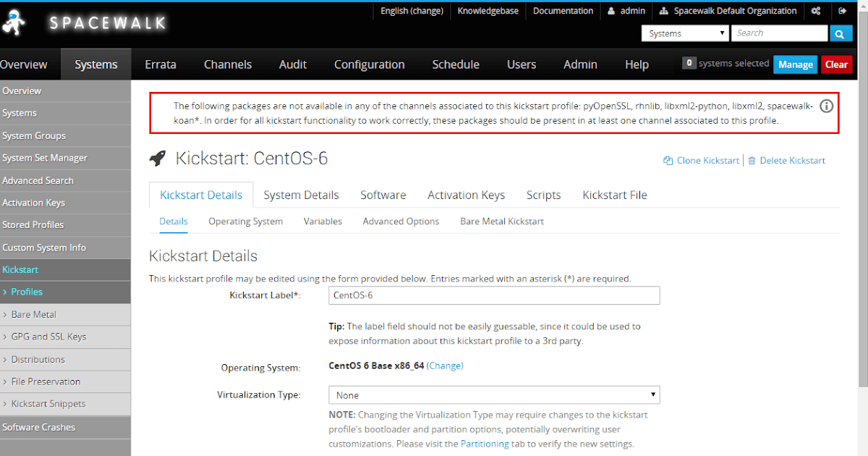Switch to the Activation Keys tab
Image resolution: width=868 pixels, height=456 pixels.
(x=466, y=195)
